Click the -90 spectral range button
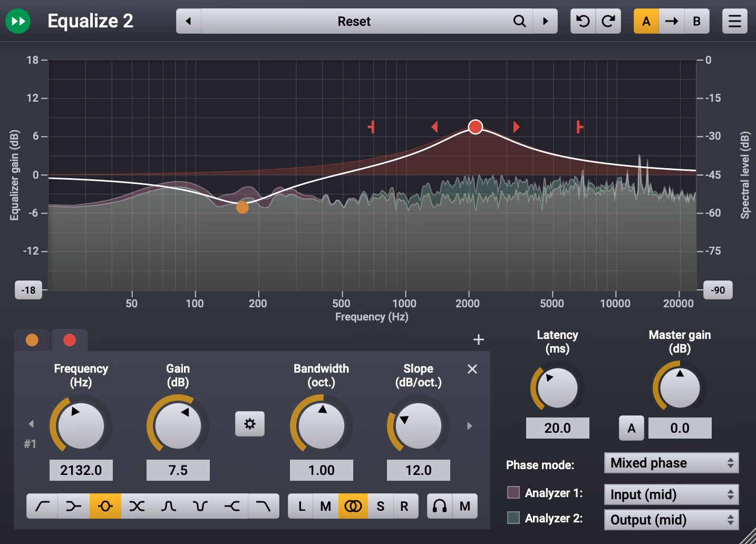The width and height of the screenshot is (756, 544). coord(718,290)
